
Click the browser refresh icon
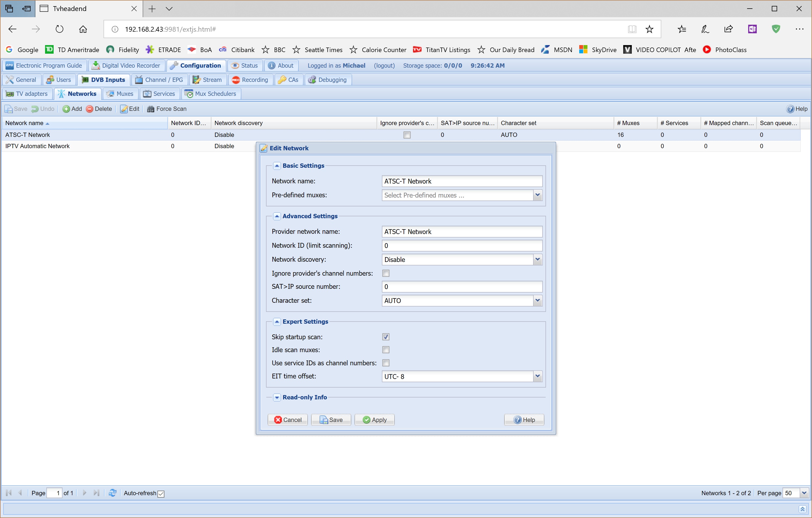pos(59,29)
